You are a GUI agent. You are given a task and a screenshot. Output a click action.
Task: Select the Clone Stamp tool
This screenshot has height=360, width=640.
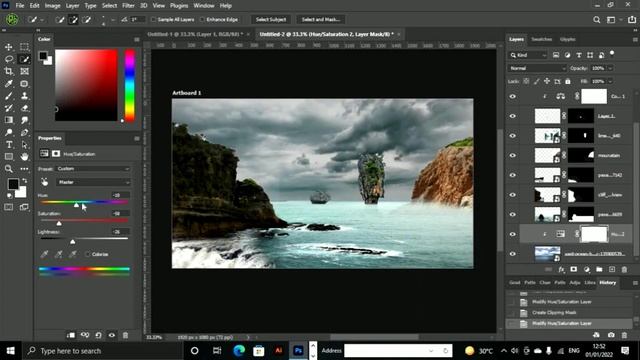[x=24, y=96]
